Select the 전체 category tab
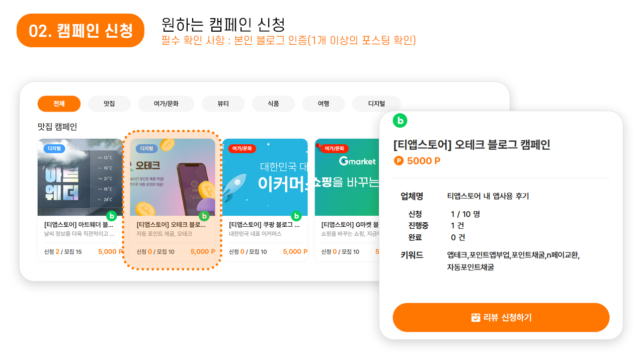 pos(59,104)
